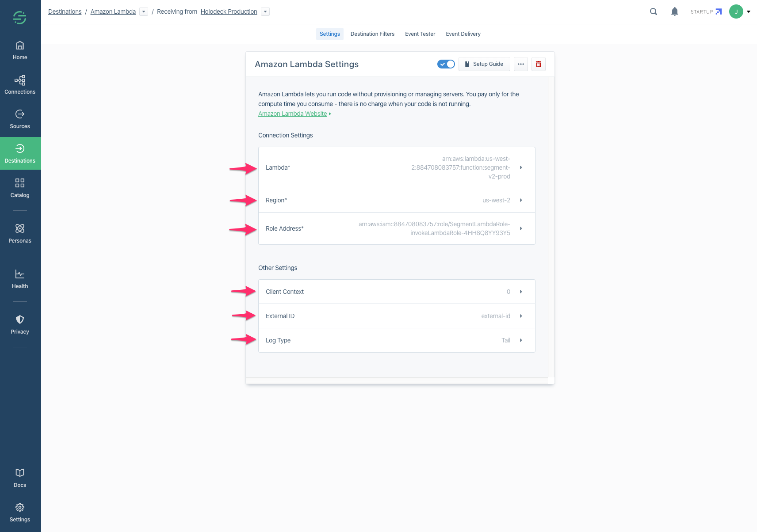Expand the Client Context setting
The width and height of the screenshot is (757, 532).
tap(397, 292)
